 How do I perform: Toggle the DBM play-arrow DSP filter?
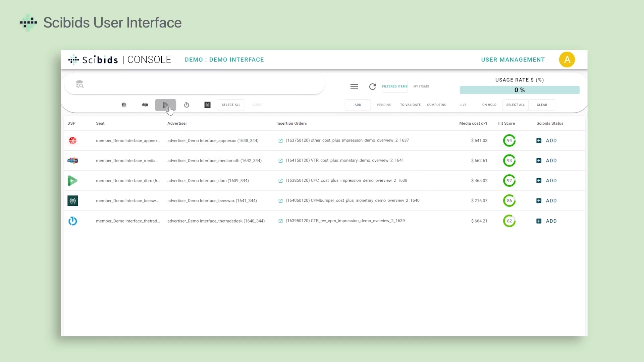point(165,105)
